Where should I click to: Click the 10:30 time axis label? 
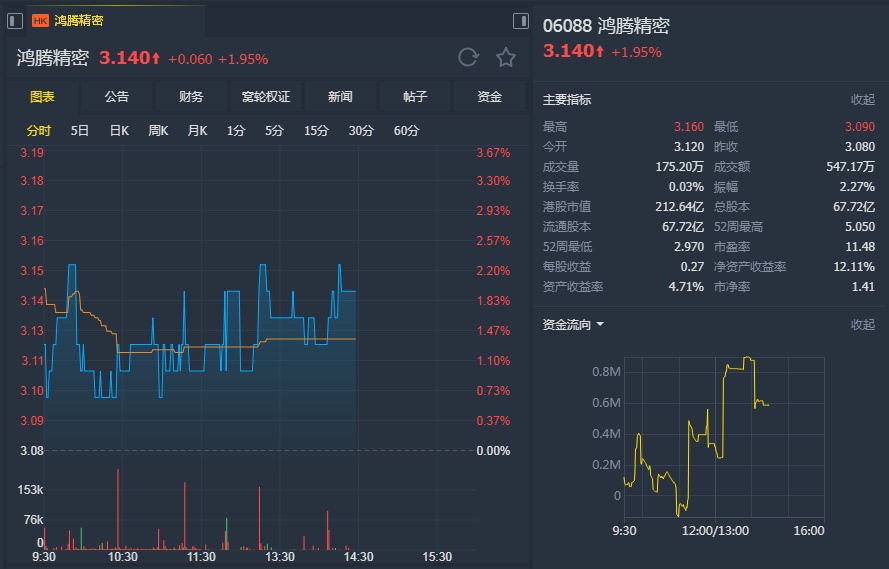tap(122, 557)
